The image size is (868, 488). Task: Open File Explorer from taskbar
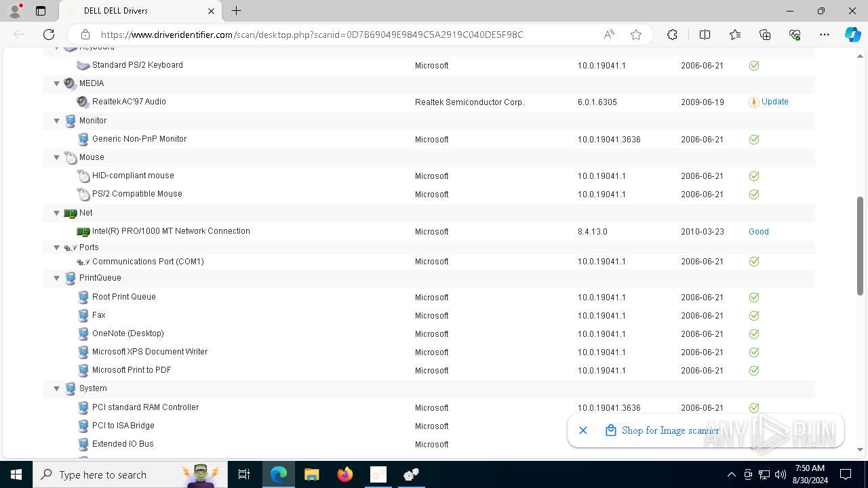click(x=311, y=474)
